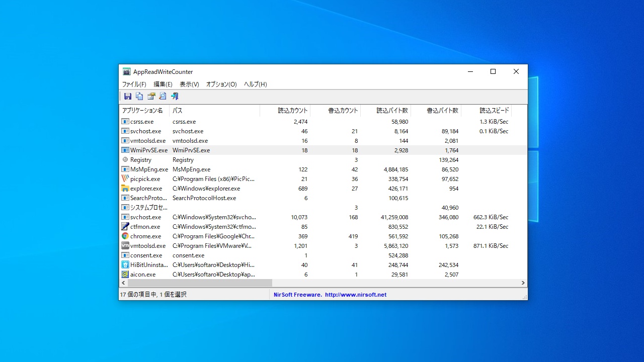Screen dimensions: 644x362
Task: Select the picpick.exe application name
Action: tap(145, 179)
